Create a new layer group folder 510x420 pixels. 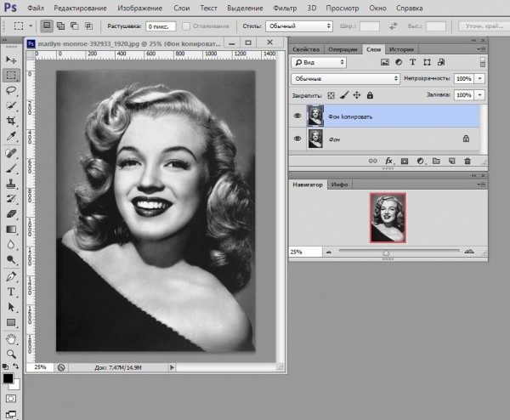point(434,160)
